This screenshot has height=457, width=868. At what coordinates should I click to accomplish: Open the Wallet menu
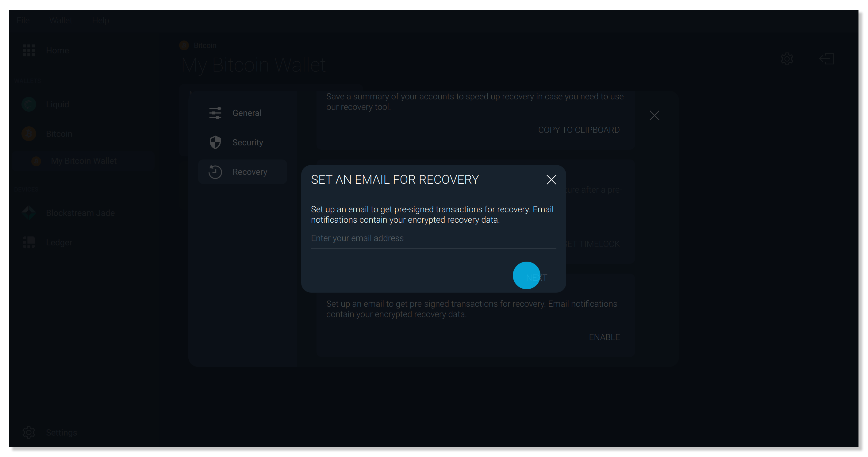click(x=61, y=20)
